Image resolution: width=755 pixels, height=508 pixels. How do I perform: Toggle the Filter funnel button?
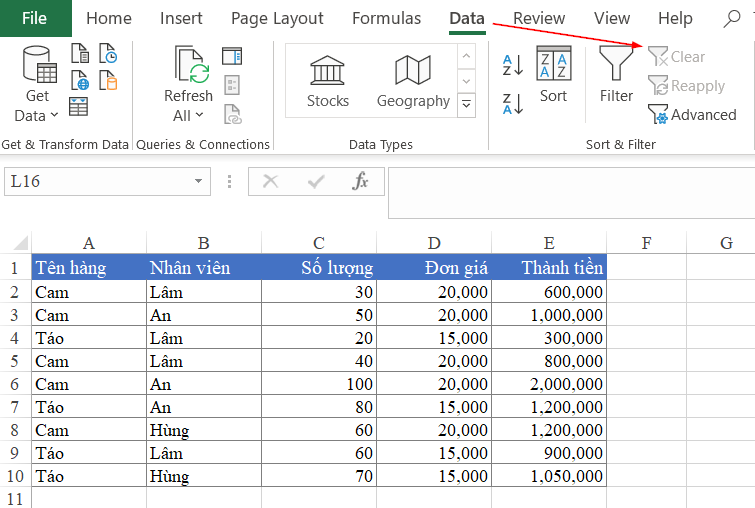(616, 76)
